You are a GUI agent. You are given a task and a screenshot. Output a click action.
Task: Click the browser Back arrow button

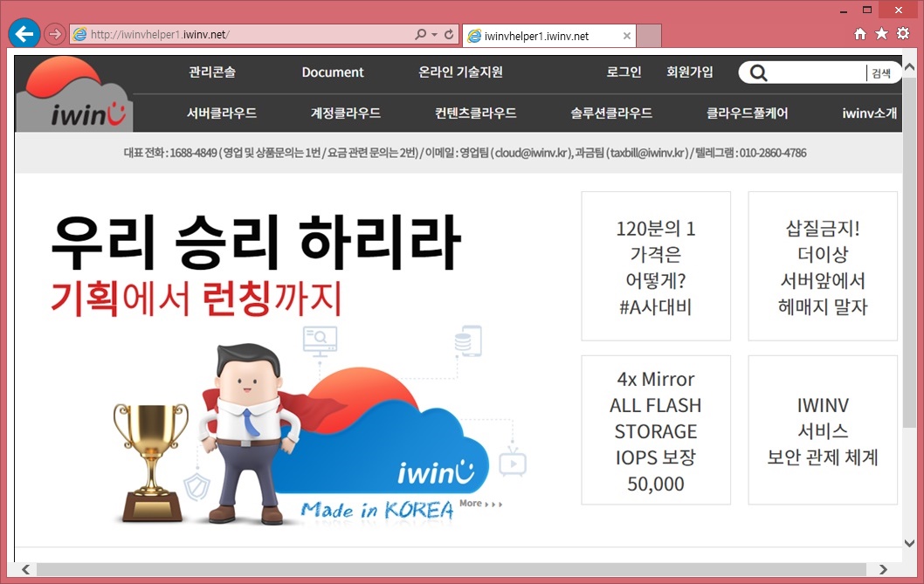point(24,34)
